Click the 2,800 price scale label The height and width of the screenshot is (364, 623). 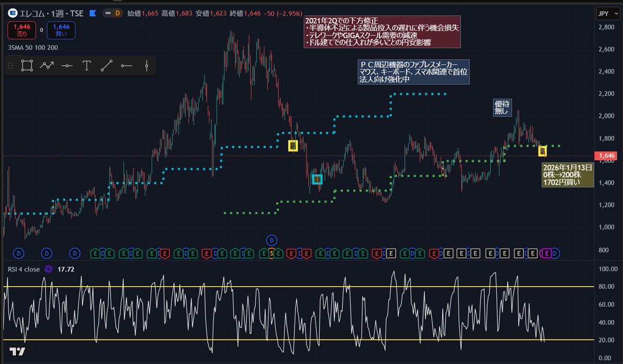pos(606,27)
